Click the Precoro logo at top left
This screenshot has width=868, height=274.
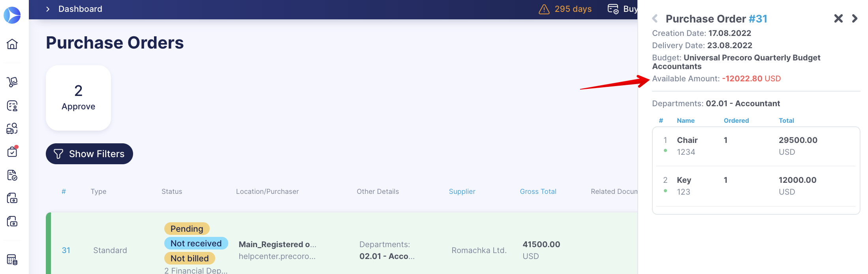tap(12, 15)
